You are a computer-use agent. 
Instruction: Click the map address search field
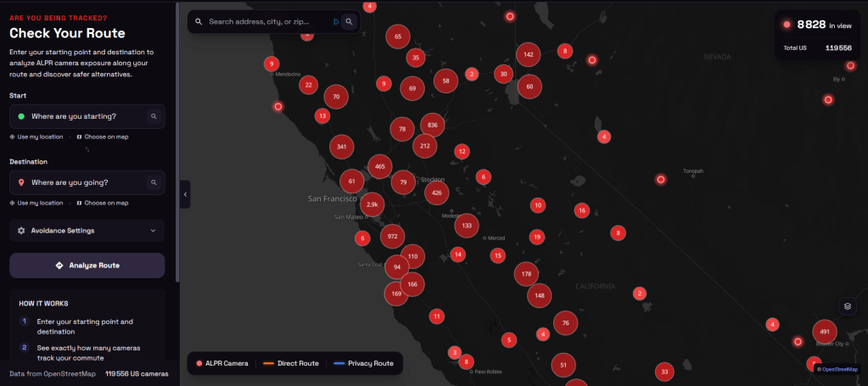click(268, 22)
